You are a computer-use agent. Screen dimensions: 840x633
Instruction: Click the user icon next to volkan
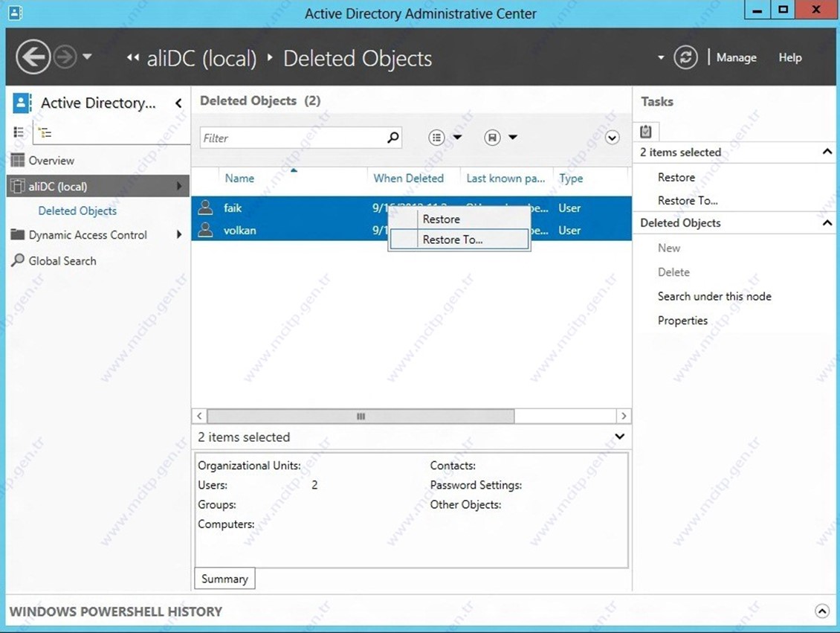(205, 230)
